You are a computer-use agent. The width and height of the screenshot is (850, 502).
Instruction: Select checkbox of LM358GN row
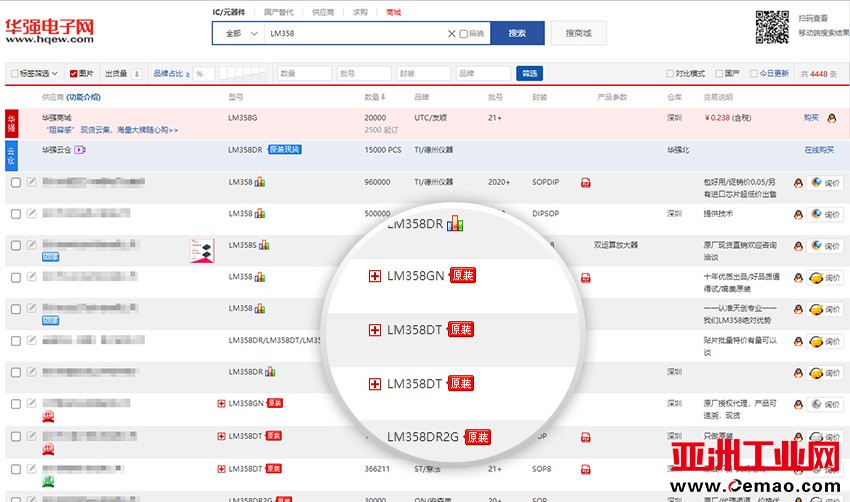(x=16, y=404)
